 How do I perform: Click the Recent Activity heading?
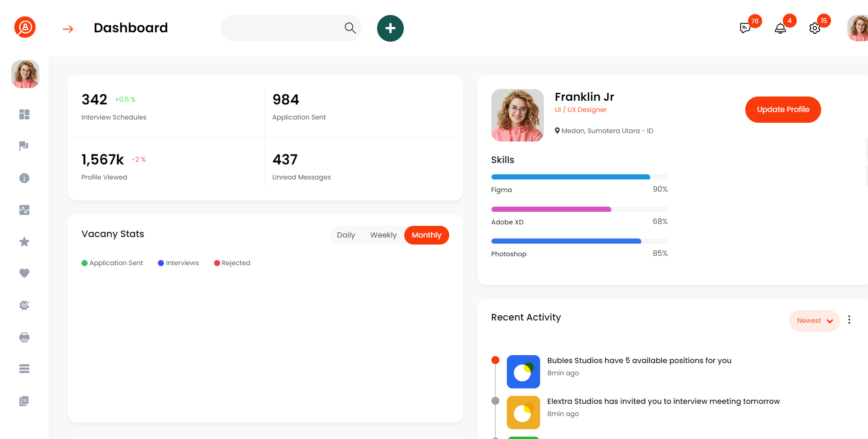(526, 317)
